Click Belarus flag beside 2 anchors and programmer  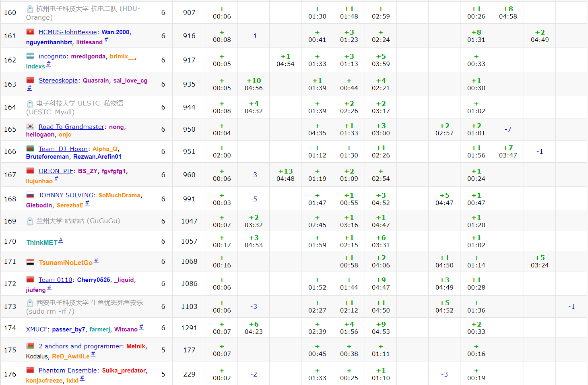tap(30, 346)
